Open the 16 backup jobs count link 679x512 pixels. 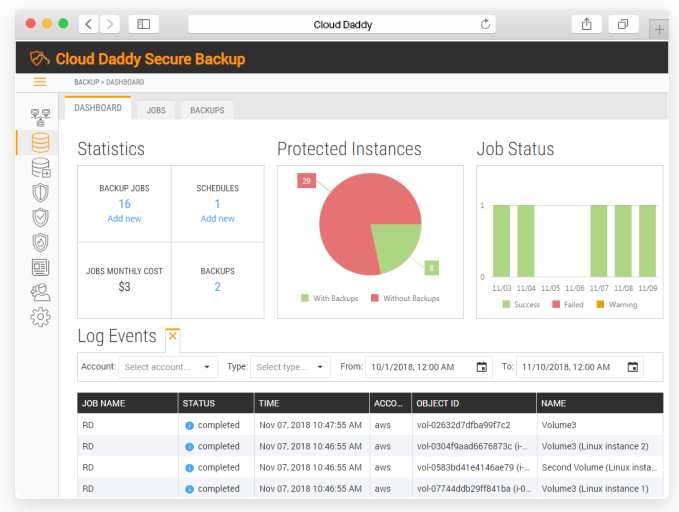point(125,204)
